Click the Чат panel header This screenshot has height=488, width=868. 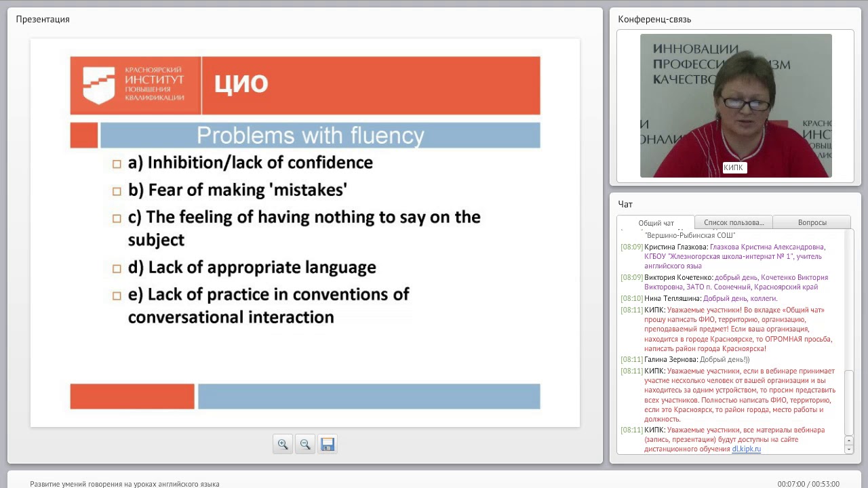coord(625,204)
